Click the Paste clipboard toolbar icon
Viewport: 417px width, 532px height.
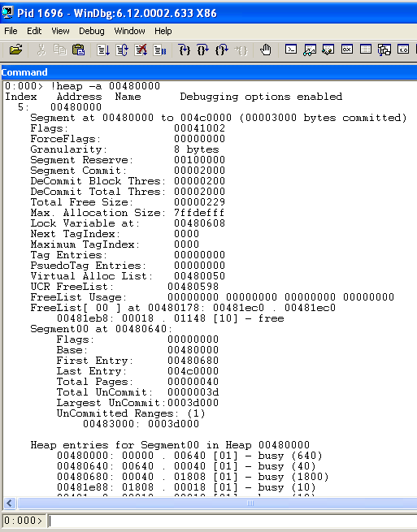point(79,50)
